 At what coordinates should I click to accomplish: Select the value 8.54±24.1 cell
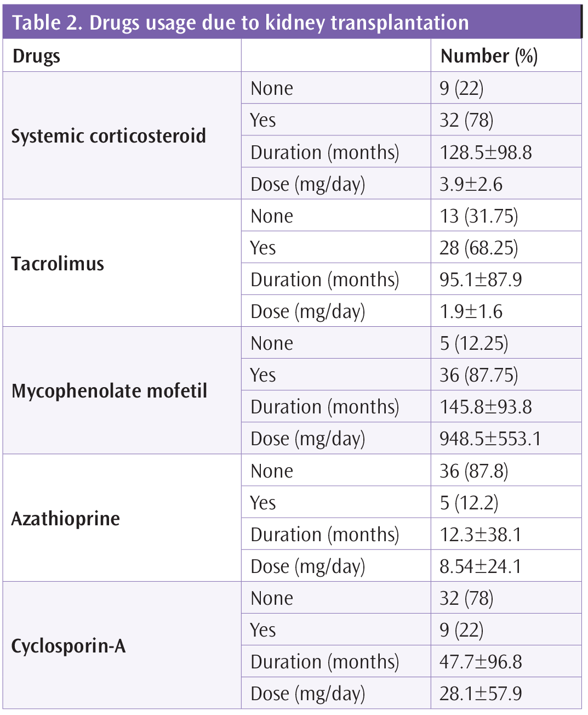coord(506,566)
